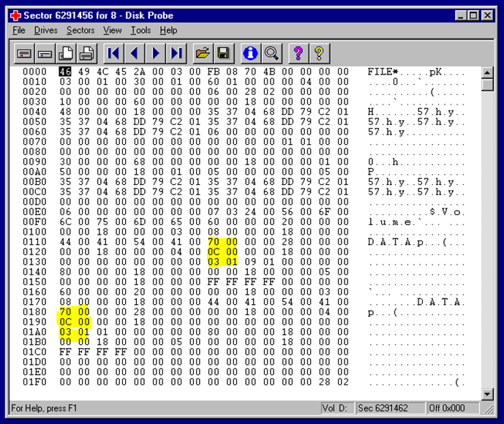Click the yellow question mark icon
This screenshot has width=504, height=424.
click(x=319, y=53)
